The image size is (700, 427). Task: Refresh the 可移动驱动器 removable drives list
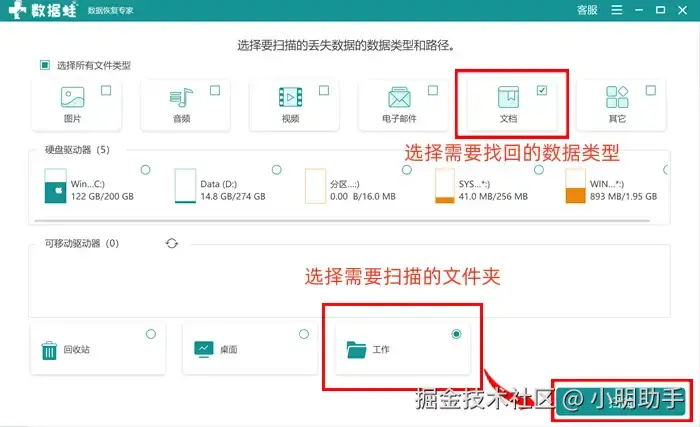coord(172,243)
